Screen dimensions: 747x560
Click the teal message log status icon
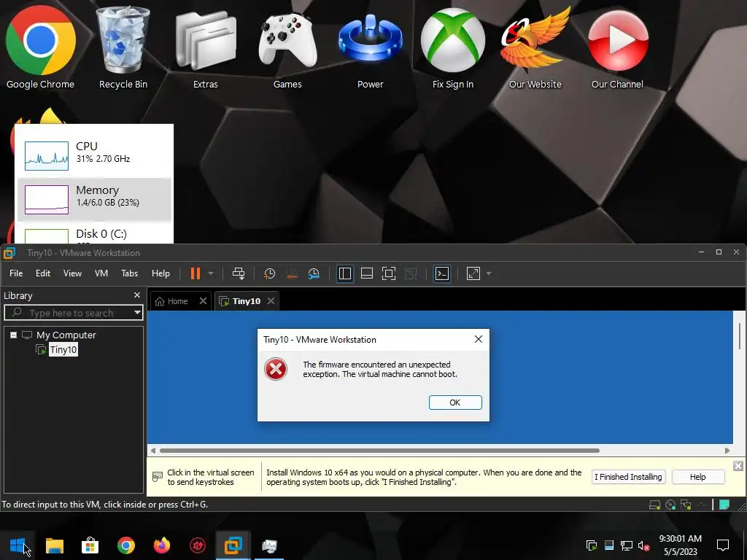pos(724,505)
